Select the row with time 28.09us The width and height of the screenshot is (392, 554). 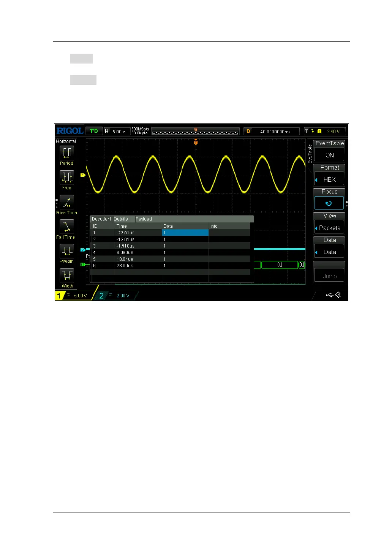171,266
